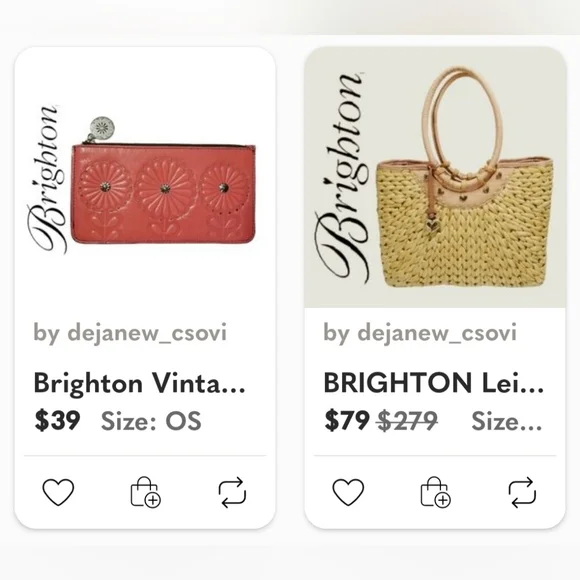Visit seller dejanew_csovi under the wallet
This screenshot has width=580, height=580.
click(x=129, y=333)
